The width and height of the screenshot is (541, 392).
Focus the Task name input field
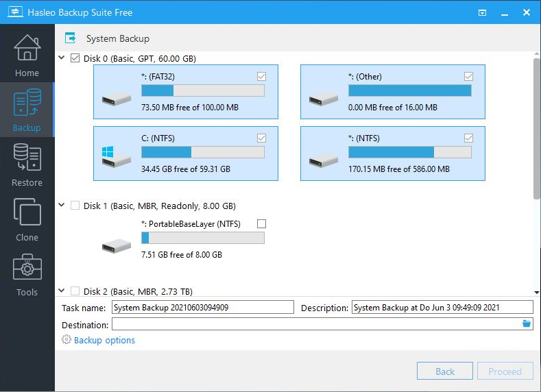point(203,307)
